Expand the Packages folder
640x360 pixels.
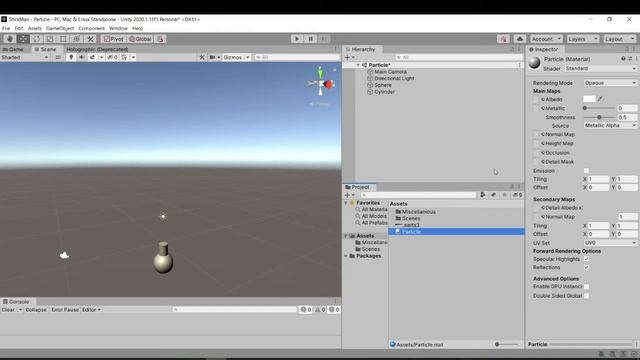[x=346, y=256]
